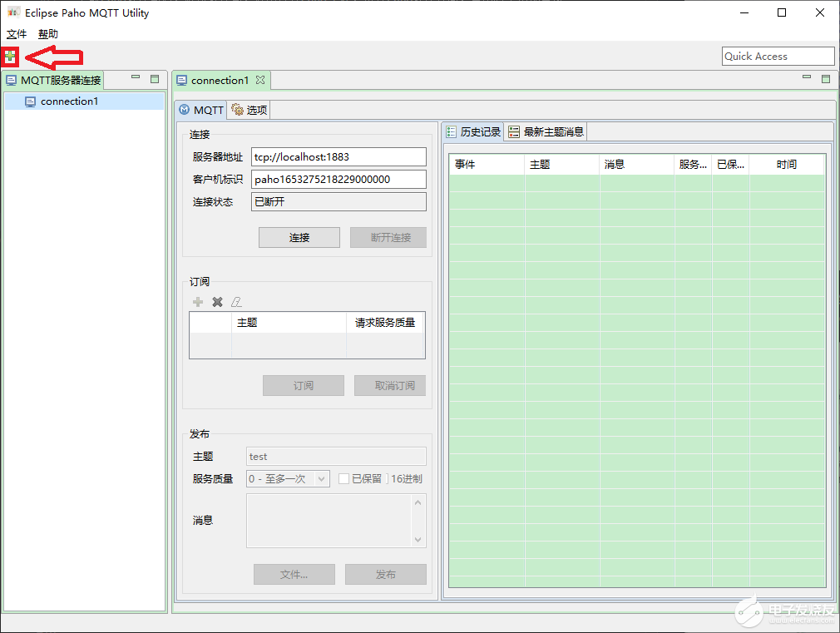Switch to the 选项 tab

250,110
